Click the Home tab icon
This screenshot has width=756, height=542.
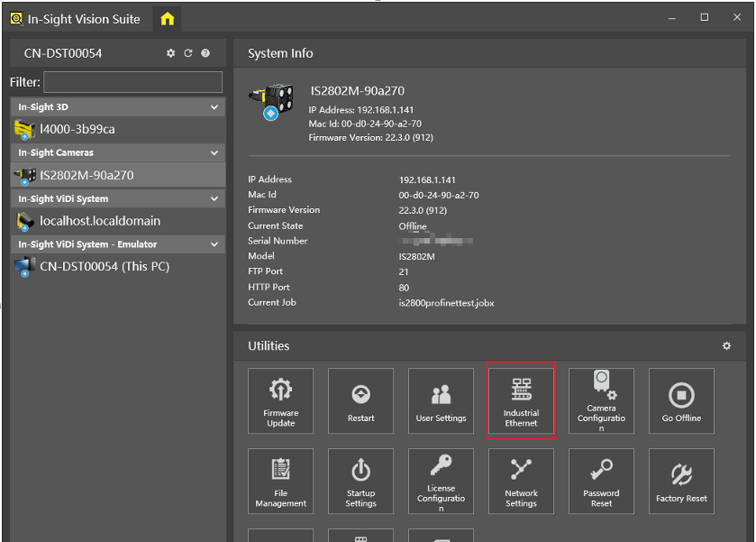(x=167, y=18)
